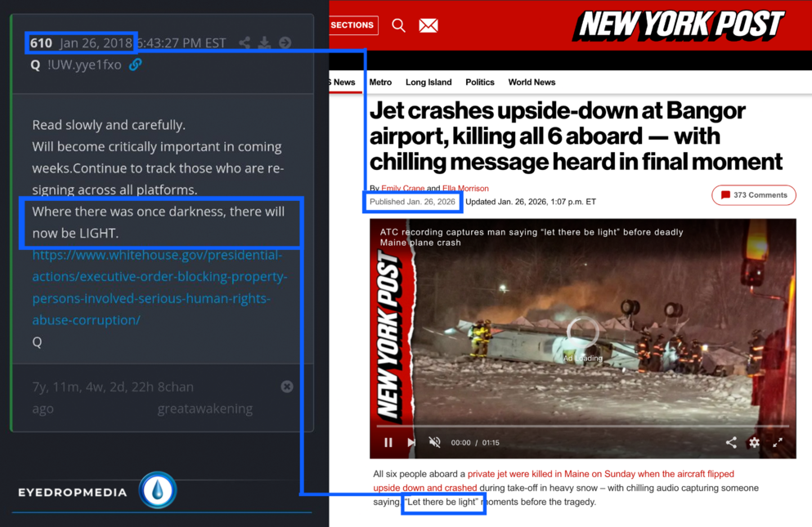
Task: Click the email envelope icon in header
Action: pos(428,25)
